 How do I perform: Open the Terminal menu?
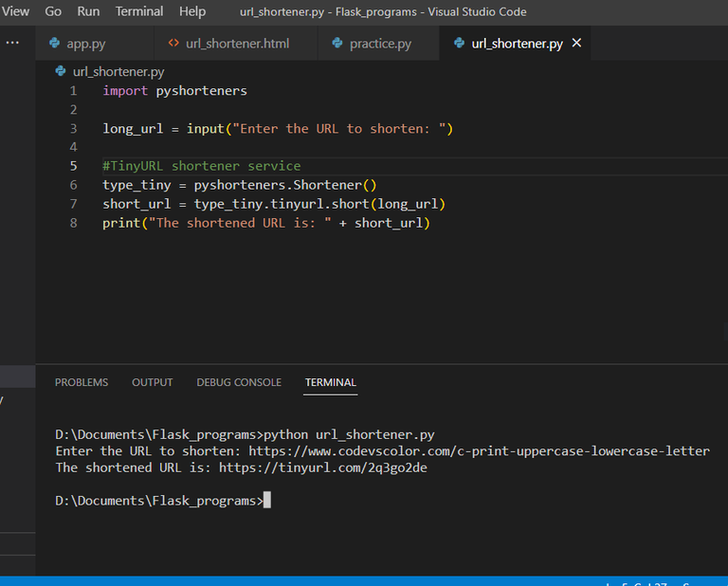[x=139, y=11]
